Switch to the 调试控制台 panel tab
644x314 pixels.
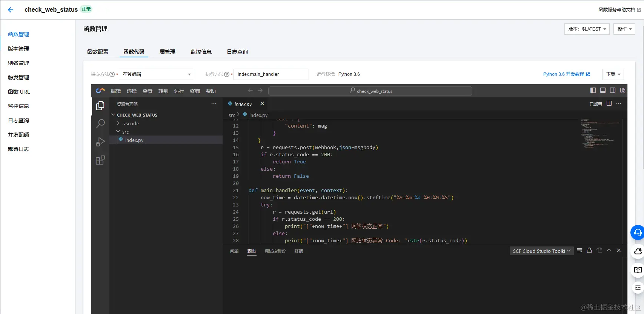275,251
